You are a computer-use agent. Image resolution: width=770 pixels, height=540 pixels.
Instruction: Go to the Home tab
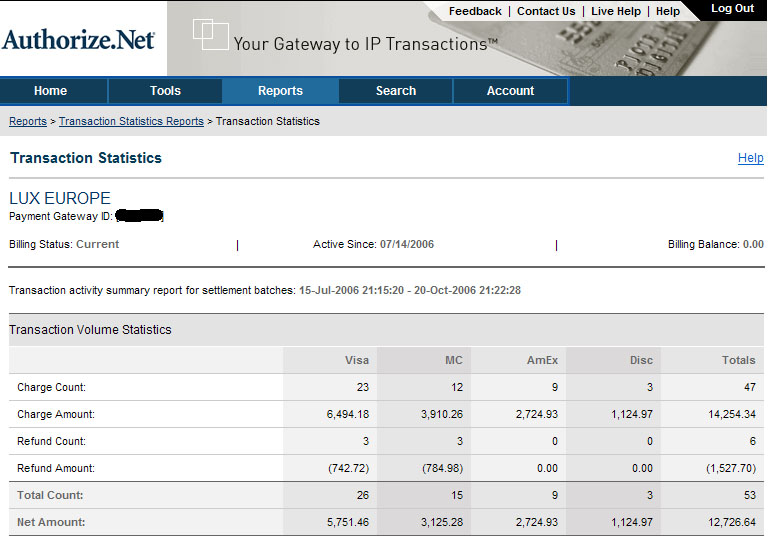tap(51, 91)
